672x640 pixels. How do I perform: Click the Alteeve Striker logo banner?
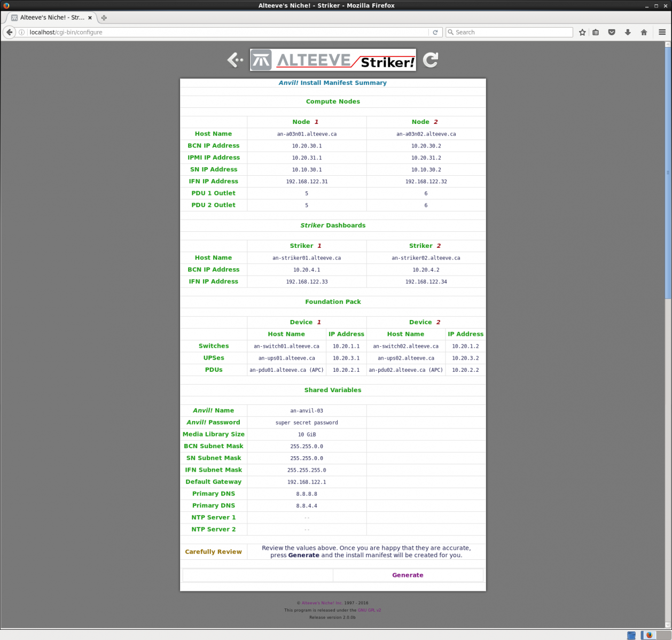333,60
